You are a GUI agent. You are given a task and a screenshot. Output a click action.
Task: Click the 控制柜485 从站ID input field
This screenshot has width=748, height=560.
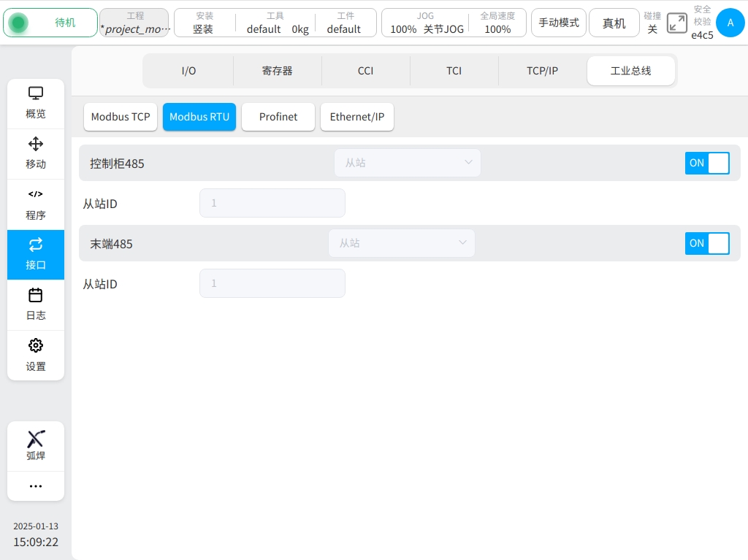(272, 203)
